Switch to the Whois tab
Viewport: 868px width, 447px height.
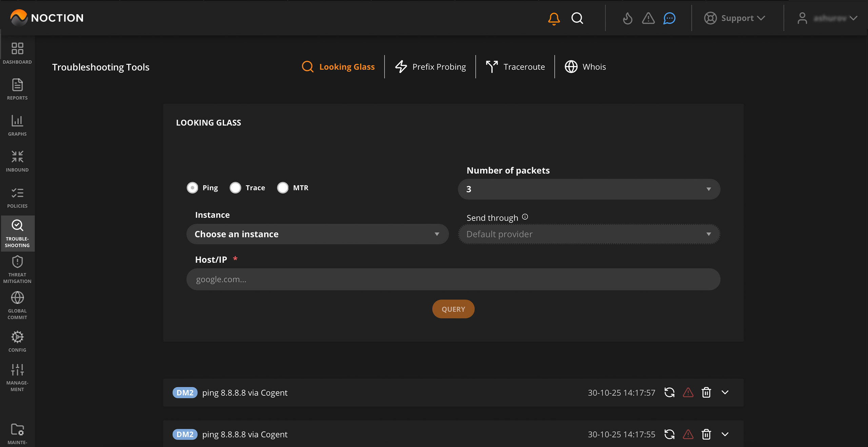585,67
